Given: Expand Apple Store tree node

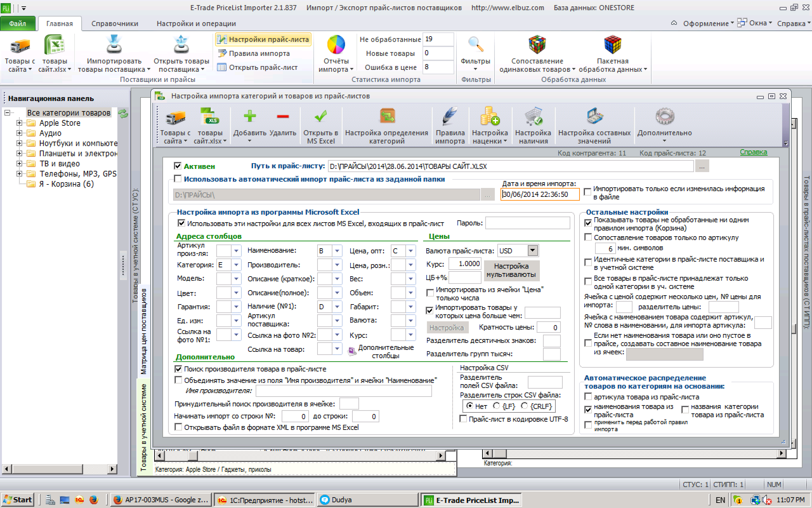Looking at the screenshot, I should [x=19, y=123].
